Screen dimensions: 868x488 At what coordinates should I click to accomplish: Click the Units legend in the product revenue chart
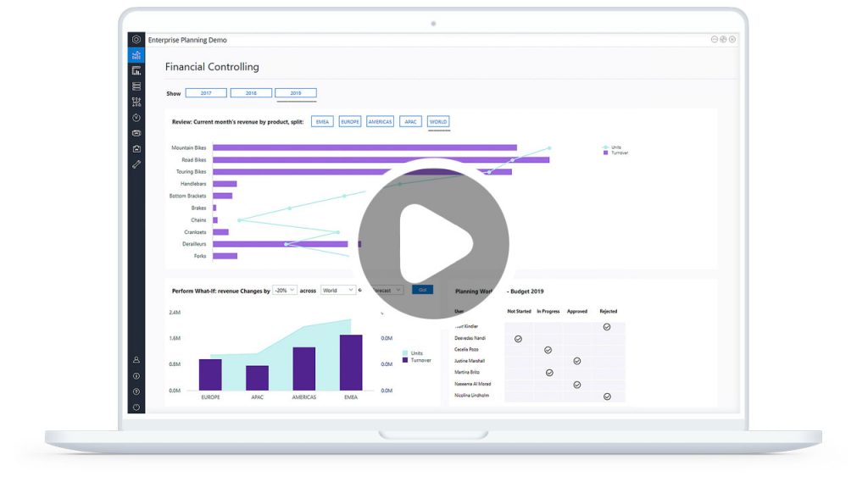tap(612, 147)
